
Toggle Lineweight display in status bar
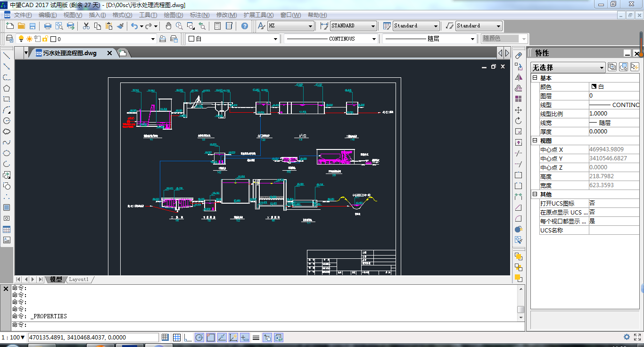click(256, 337)
